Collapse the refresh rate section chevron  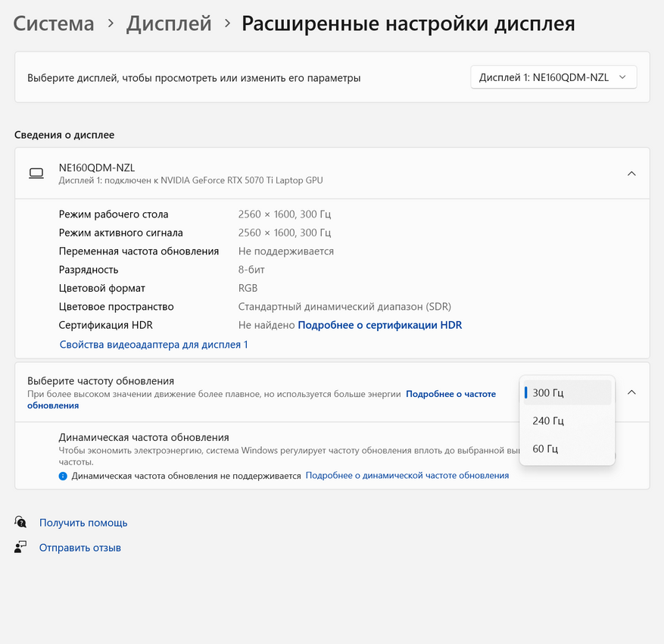631,392
